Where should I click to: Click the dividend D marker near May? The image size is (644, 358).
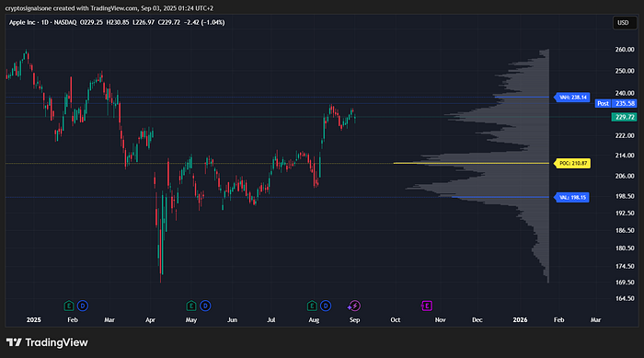pos(205,306)
